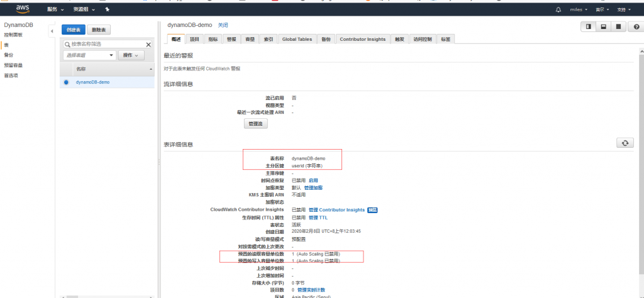
Task: Collapse the DynamoDB navigation sidebar arrow
Action: (52, 31)
